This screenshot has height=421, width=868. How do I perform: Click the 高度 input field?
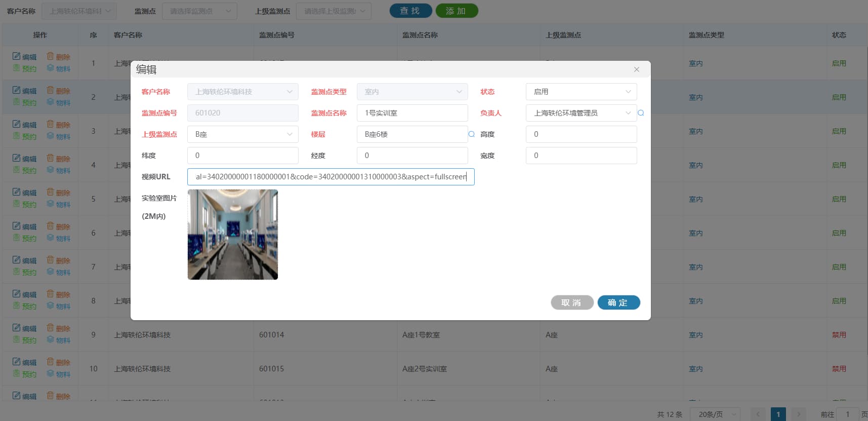582,134
